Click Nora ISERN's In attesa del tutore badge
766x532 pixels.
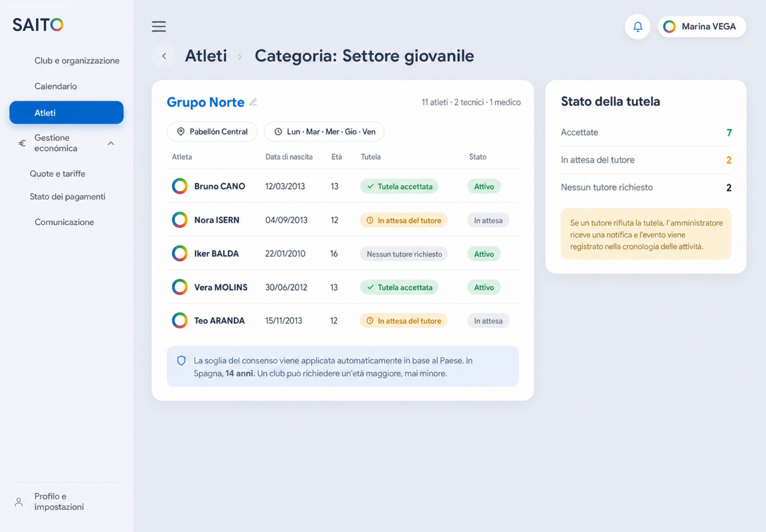403,220
